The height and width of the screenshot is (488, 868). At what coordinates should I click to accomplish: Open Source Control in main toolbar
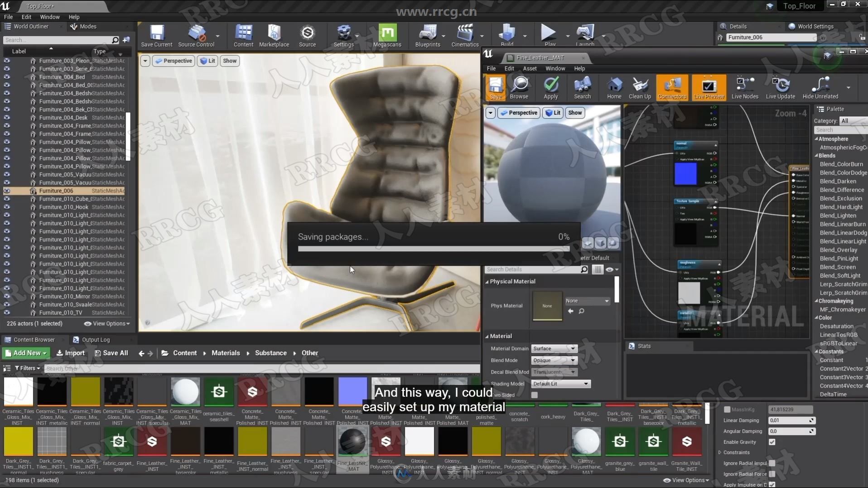coord(196,36)
